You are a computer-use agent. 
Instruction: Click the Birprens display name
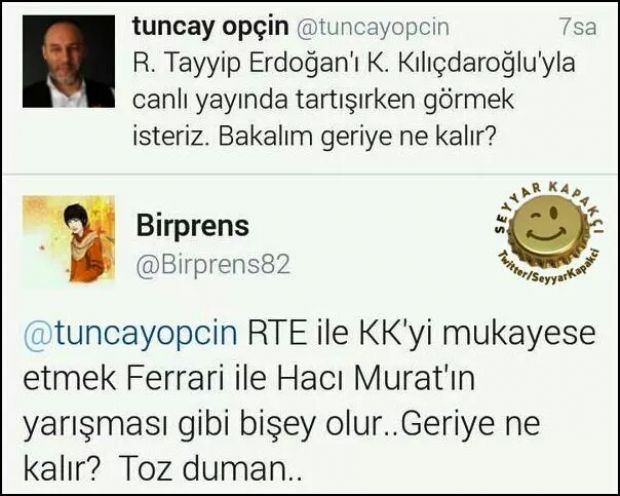tap(193, 226)
